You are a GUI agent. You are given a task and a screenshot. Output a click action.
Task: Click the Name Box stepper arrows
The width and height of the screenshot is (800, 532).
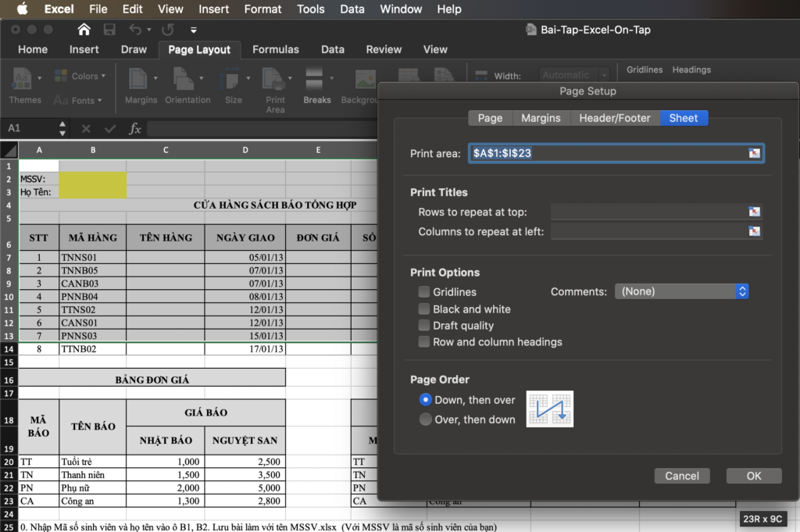[62, 129]
